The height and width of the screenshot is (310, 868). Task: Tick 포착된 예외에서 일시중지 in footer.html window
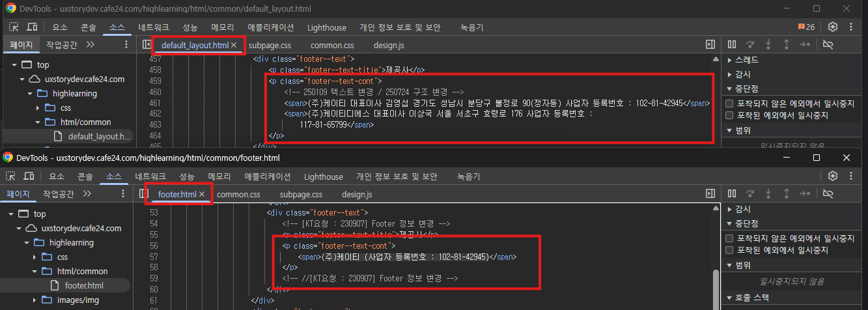point(730,250)
